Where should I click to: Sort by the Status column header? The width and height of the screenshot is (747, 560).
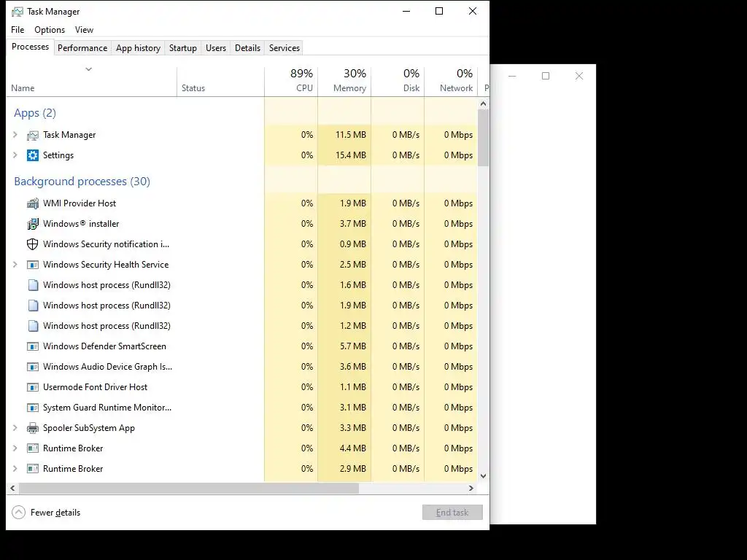click(x=220, y=82)
